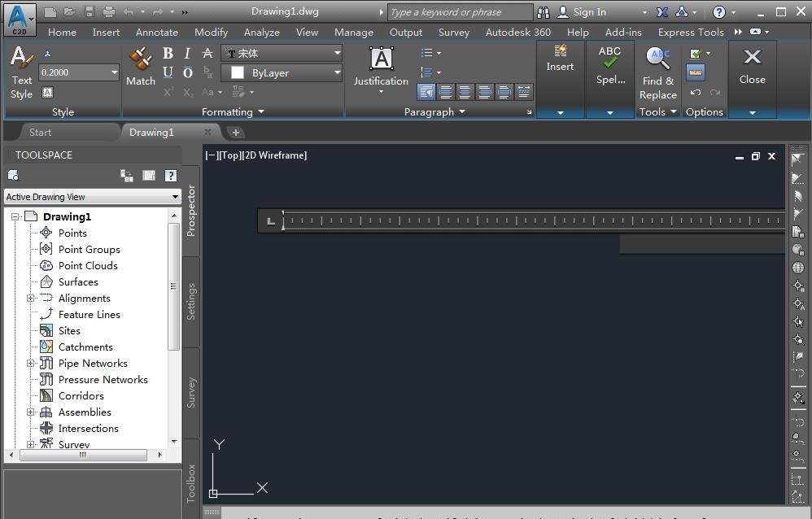Toggle Bold formatting

tap(168, 53)
